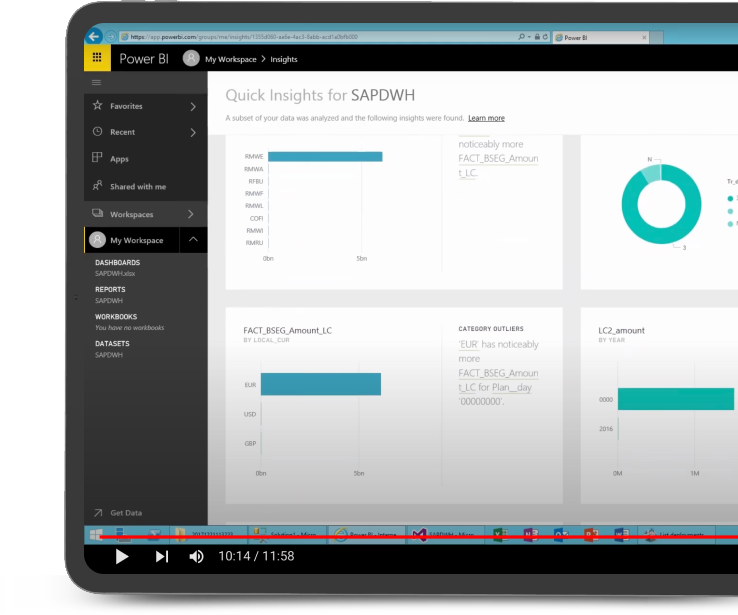
Task: Seek on the red video progress bar
Action: pyautogui.click(x=419, y=536)
